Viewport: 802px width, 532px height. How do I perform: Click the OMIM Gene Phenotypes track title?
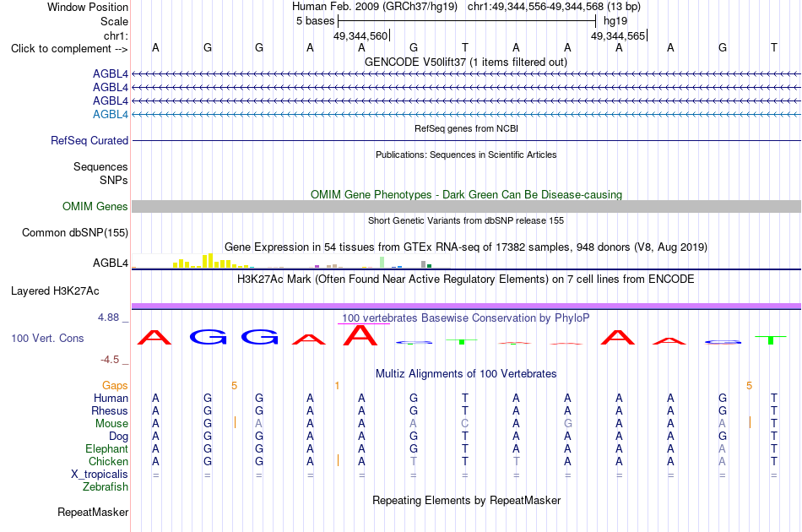[x=467, y=195]
